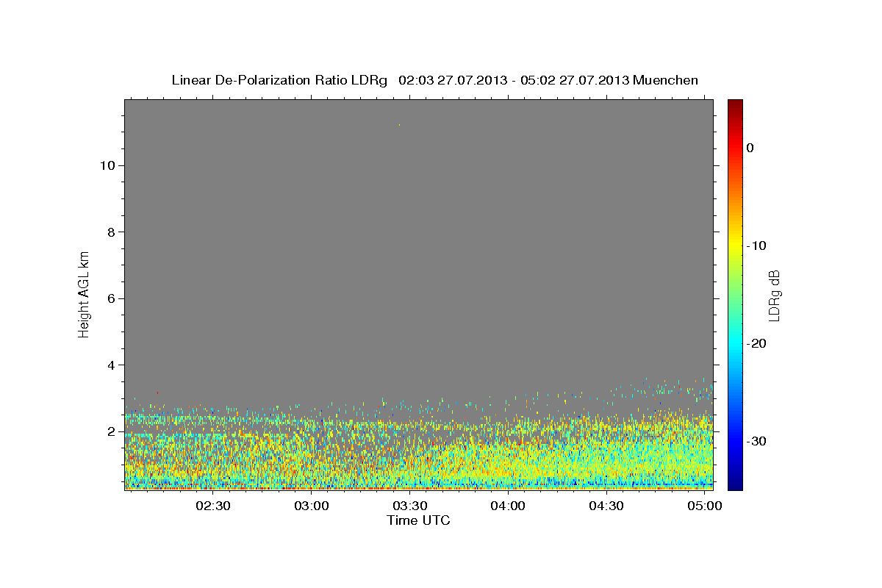
Task: Click the colorbar value '-30'
Action: click(757, 442)
